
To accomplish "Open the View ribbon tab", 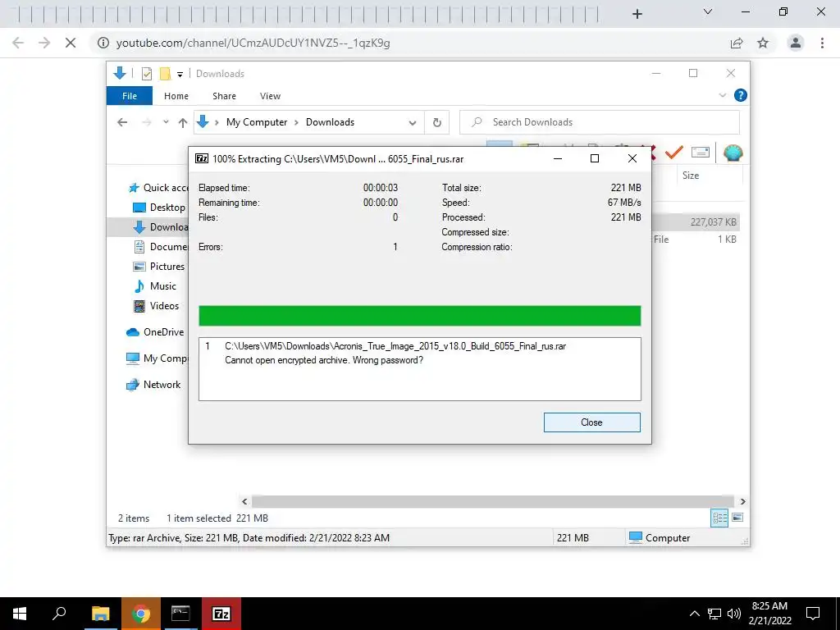I will [x=270, y=96].
